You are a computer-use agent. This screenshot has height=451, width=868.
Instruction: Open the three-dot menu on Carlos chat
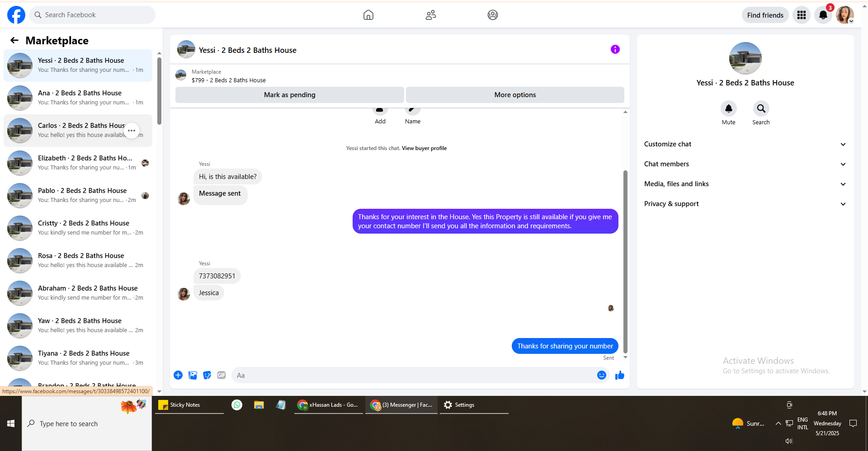132,131
